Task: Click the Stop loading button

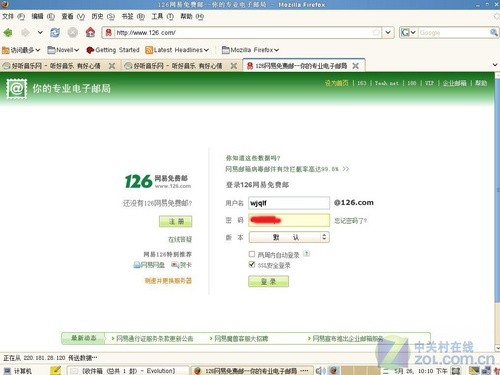Action: click(x=73, y=32)
